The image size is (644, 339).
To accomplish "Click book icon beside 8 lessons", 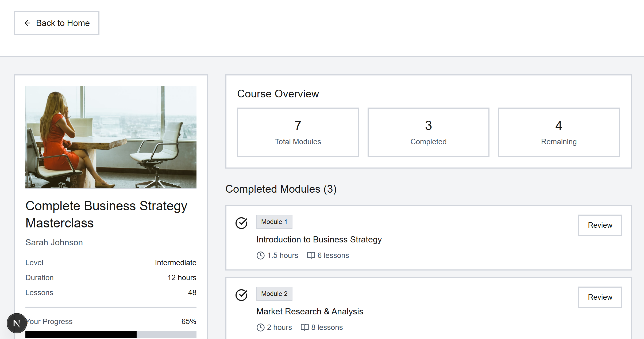I will pyautogui.click(x=304, y=327).
